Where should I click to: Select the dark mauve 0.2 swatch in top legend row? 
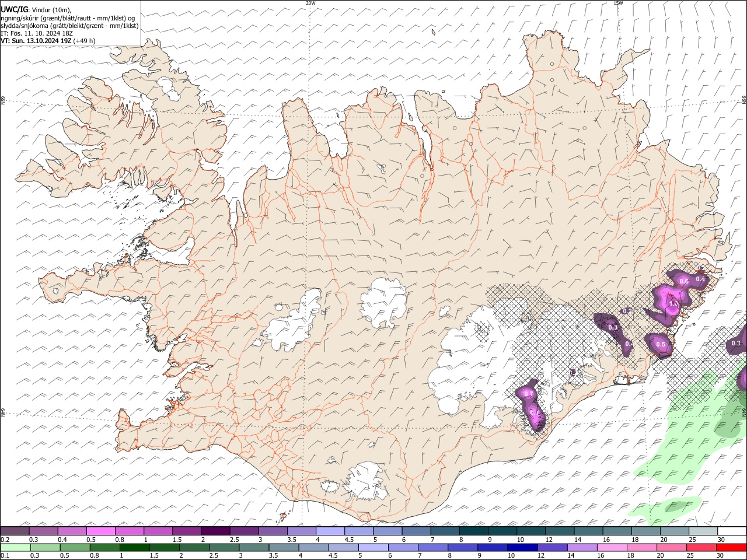[15, 531]
